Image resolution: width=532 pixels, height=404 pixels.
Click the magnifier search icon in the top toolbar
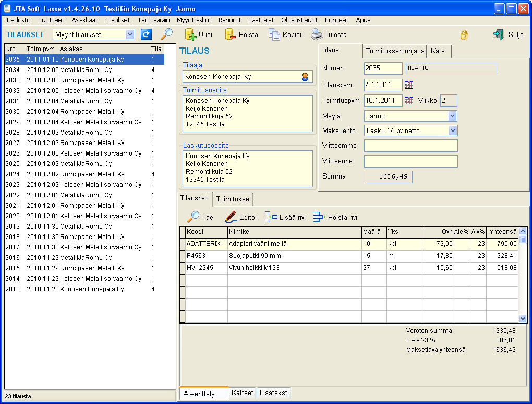coord(166,34)
